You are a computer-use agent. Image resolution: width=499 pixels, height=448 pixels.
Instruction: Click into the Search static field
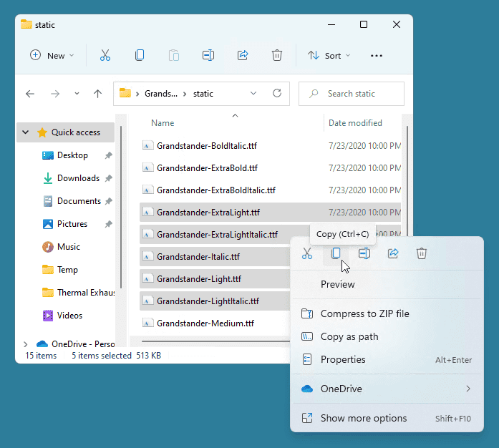pos(351,94)
